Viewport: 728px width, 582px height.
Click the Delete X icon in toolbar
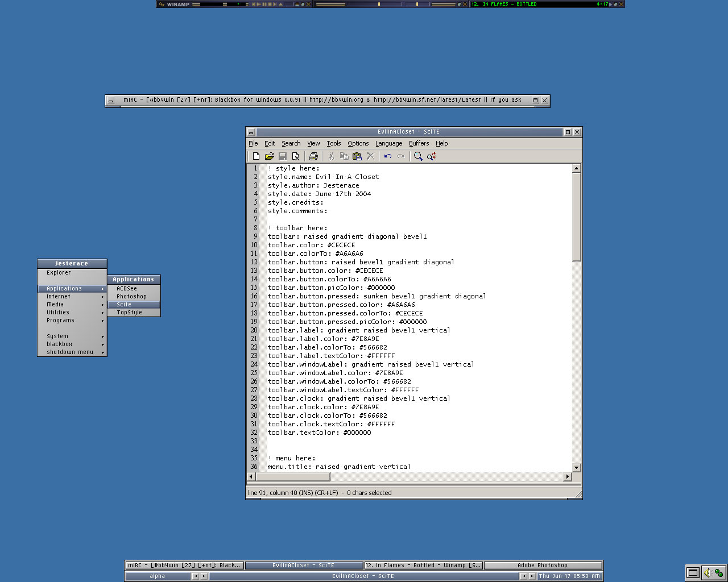pos(371,156)
